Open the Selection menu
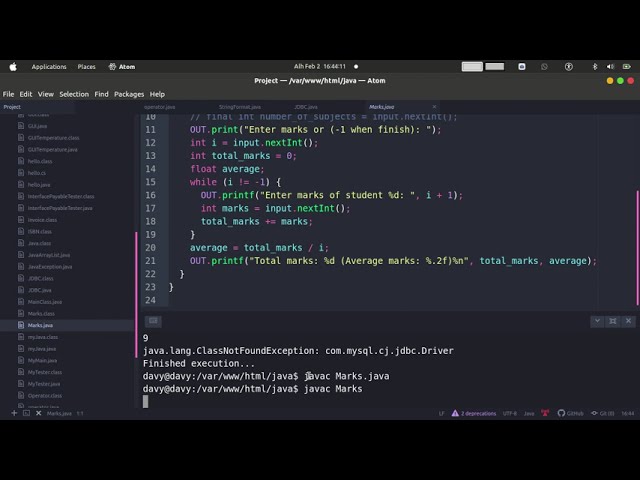640x480 pixels. 74,94
